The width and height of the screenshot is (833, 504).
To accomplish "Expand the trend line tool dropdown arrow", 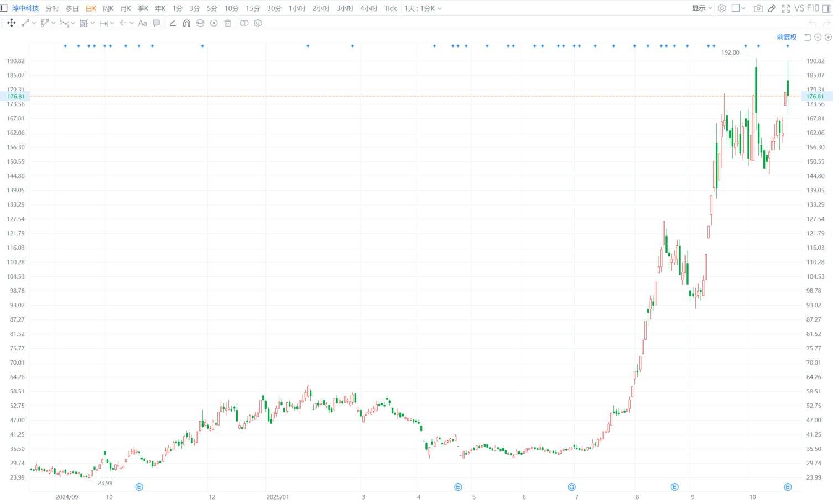I will click(34, 23).
